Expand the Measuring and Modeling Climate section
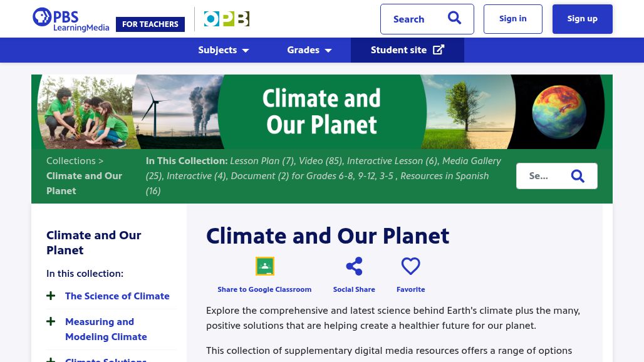Image resolution: width=644 pixels, height=362 pixels. [x=51, y=321]
